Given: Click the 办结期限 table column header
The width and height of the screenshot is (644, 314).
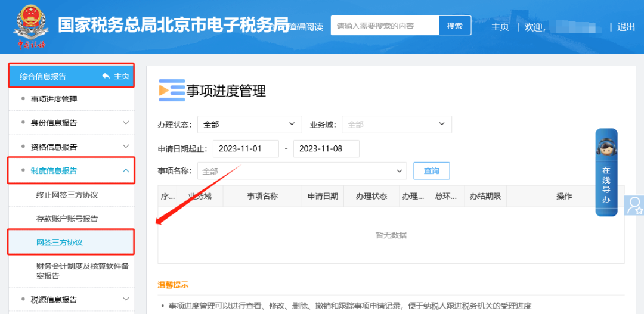Looking at the screenshot, I should click(x=485, y=196).
